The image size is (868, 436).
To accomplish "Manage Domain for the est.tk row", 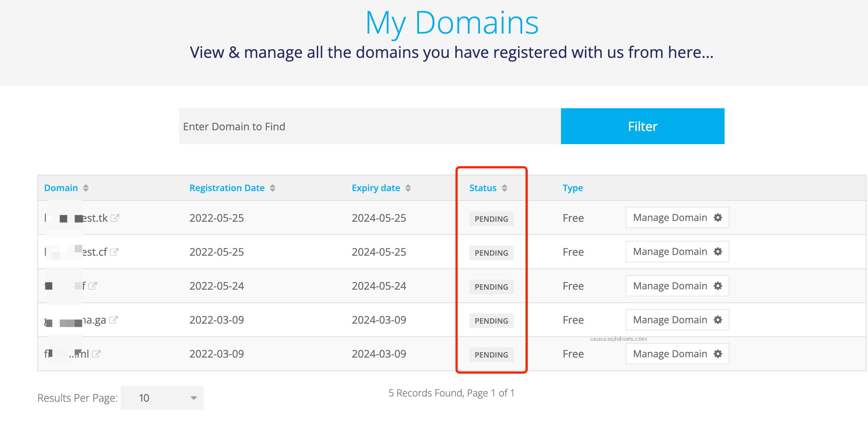I will click(x=677, y=218).
